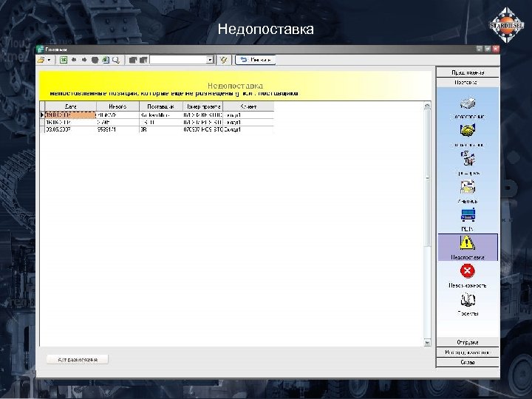
Task: Open the Отгрузка sidebar group
Action: [x=468, y=342]
